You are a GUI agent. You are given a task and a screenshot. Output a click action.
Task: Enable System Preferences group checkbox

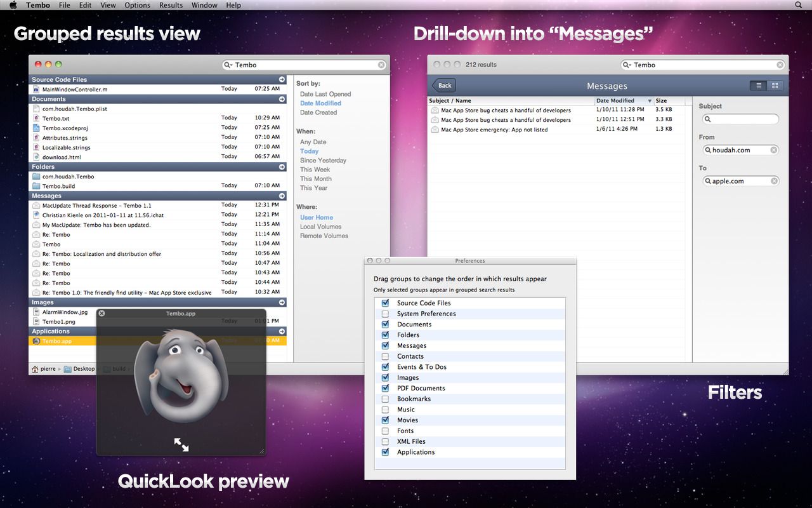coord(385,314)
